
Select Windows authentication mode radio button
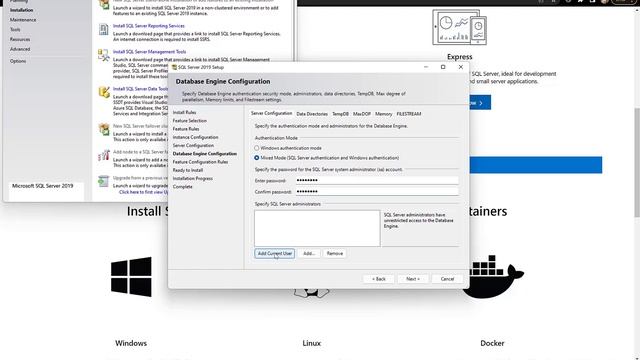pyautogui.click(x=257, y=148)
